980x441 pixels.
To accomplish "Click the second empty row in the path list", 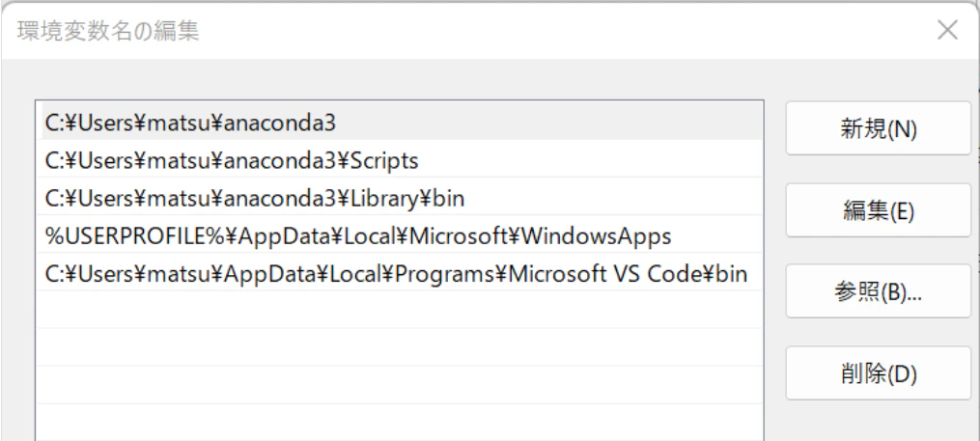I will 399,346.
